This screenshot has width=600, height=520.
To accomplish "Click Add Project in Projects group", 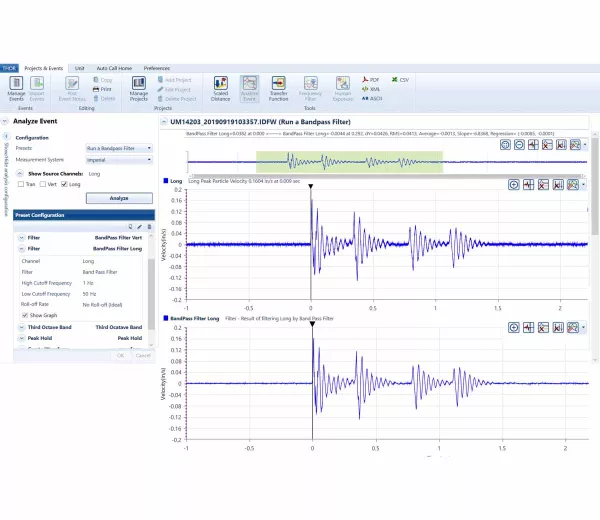I will (x=174, y=80).
